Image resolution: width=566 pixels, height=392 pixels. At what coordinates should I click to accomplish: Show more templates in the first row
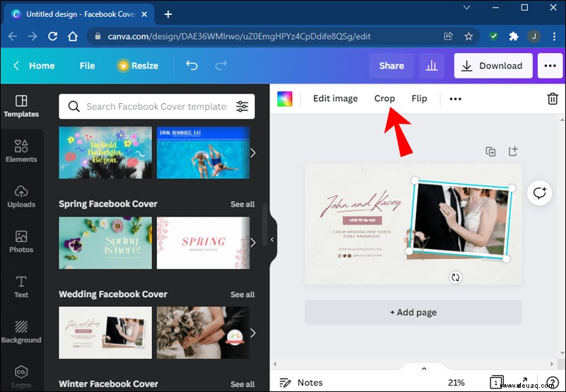253,153
